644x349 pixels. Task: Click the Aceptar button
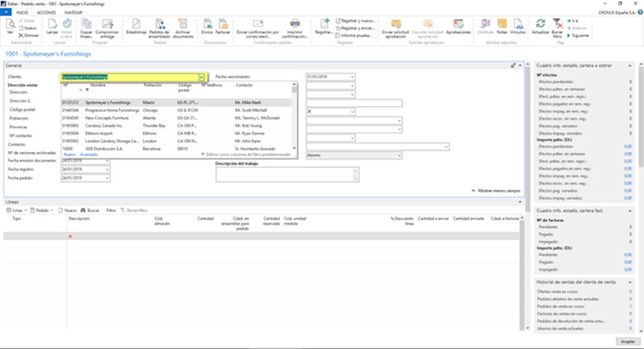pos(627,342)
